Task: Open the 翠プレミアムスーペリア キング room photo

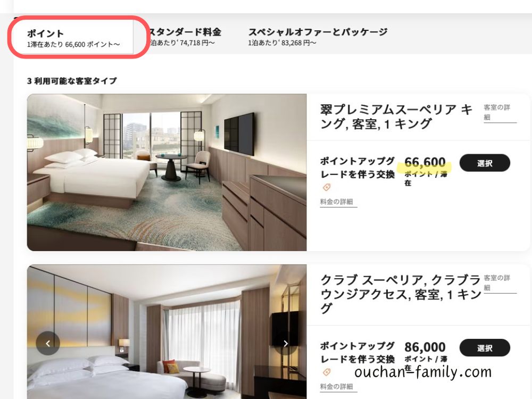Action: tap(167, 172)
